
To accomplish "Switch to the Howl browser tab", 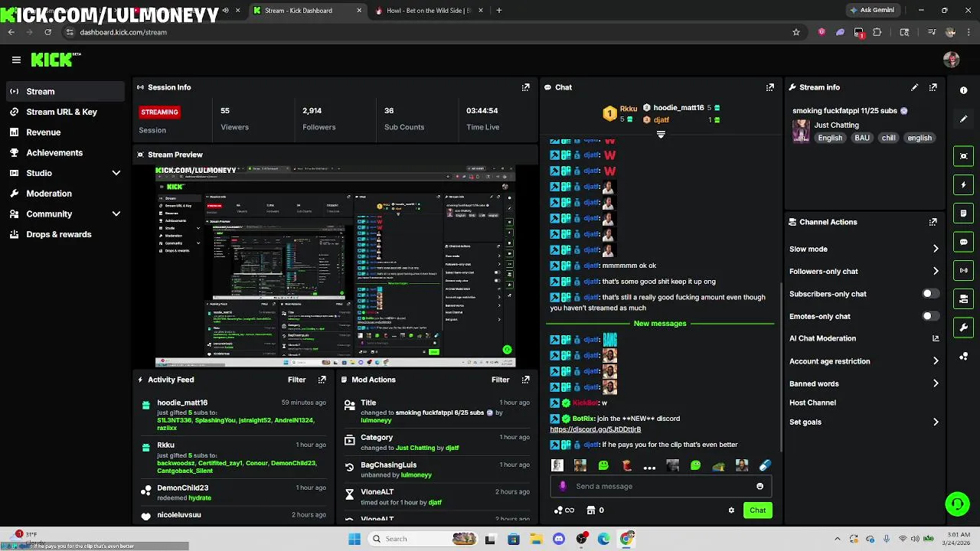I will [x=427, y=11].
